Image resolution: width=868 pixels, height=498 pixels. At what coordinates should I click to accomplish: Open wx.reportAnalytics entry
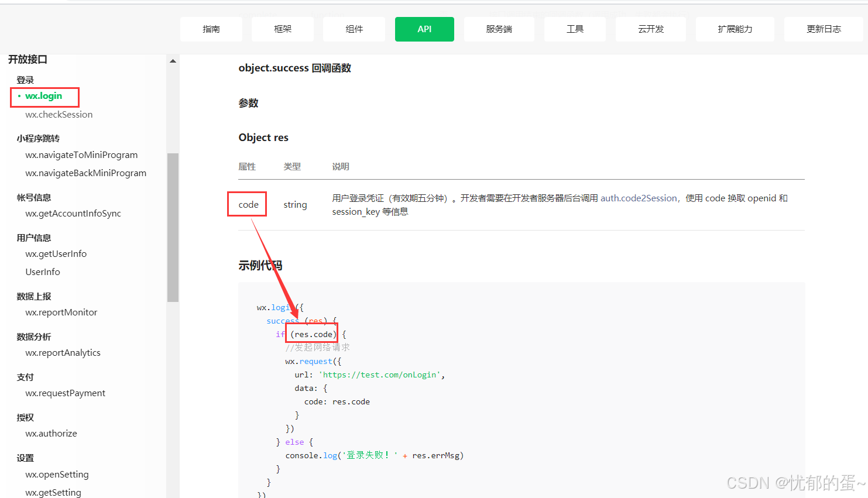(x=63, y=353)
